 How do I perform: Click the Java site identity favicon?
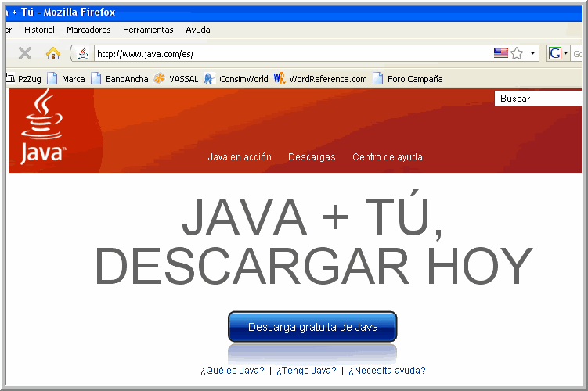pyautogui.click(x=83, y=53)
